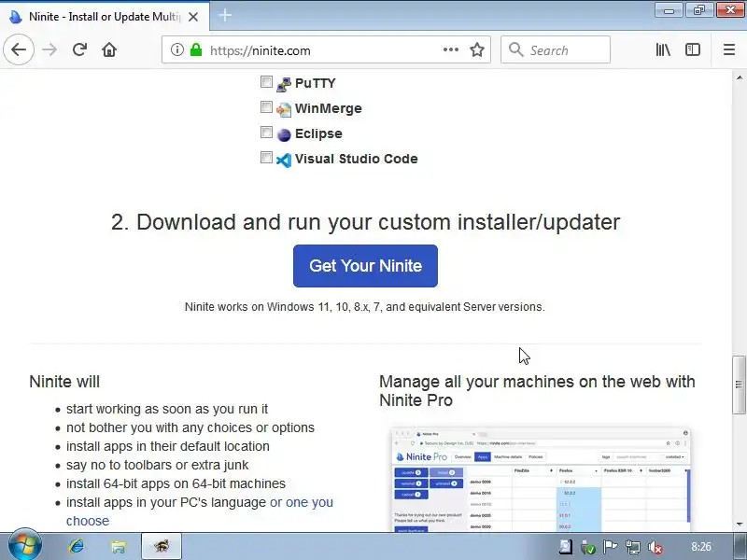Click the Search input box
This screenshot has height=560, width=747.
point(555,49)
